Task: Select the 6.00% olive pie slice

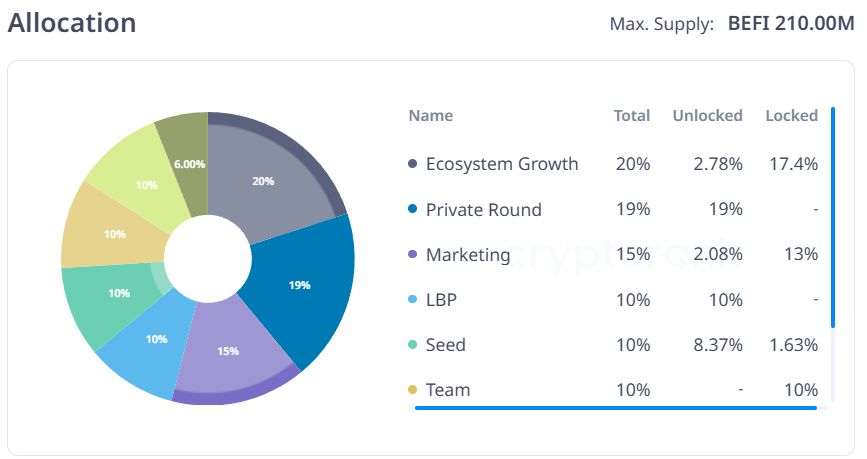Action: [186, 160]
